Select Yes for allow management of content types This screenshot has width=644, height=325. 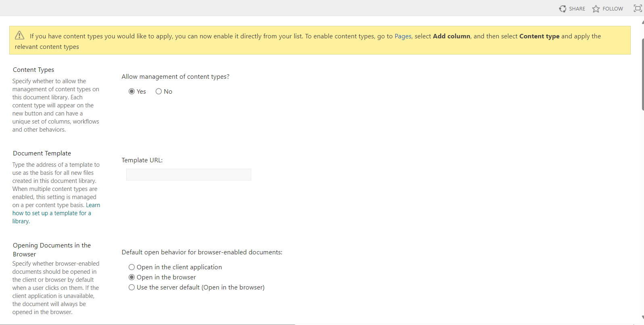(131, 91)
